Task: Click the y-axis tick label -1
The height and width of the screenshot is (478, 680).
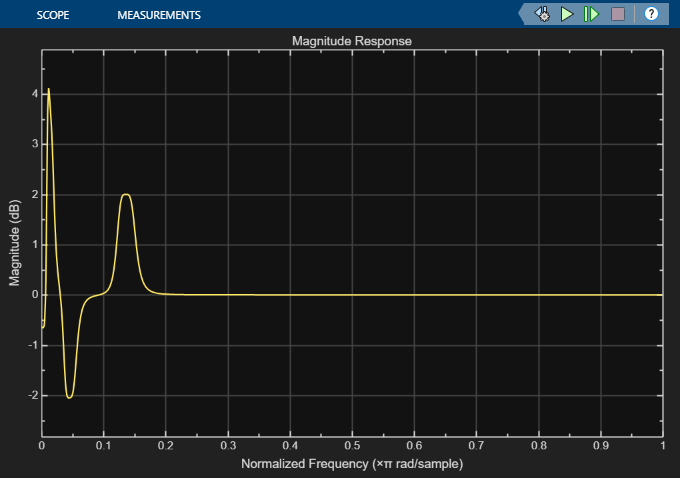Action: (32, 345)
